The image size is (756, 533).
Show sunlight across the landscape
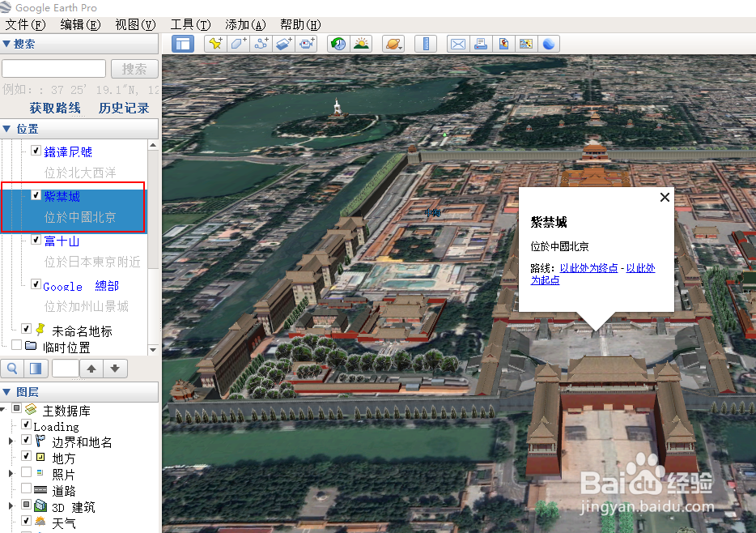click(361, 44)
